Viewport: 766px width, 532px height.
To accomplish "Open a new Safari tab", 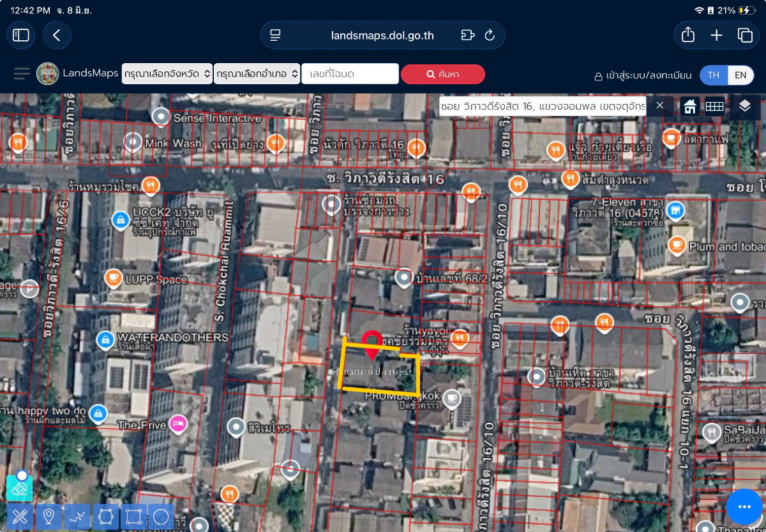I will pyautogui.click(x=716, y=35).
